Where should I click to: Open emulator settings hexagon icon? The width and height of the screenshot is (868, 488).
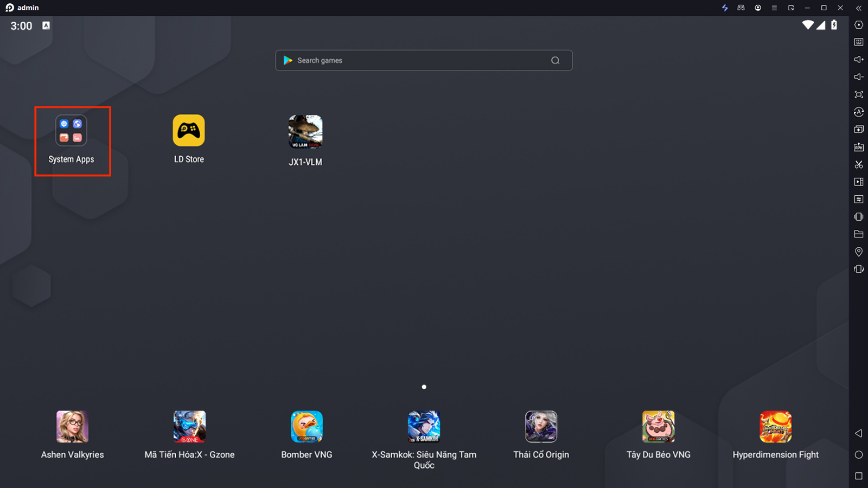click(x=859, y=25)
